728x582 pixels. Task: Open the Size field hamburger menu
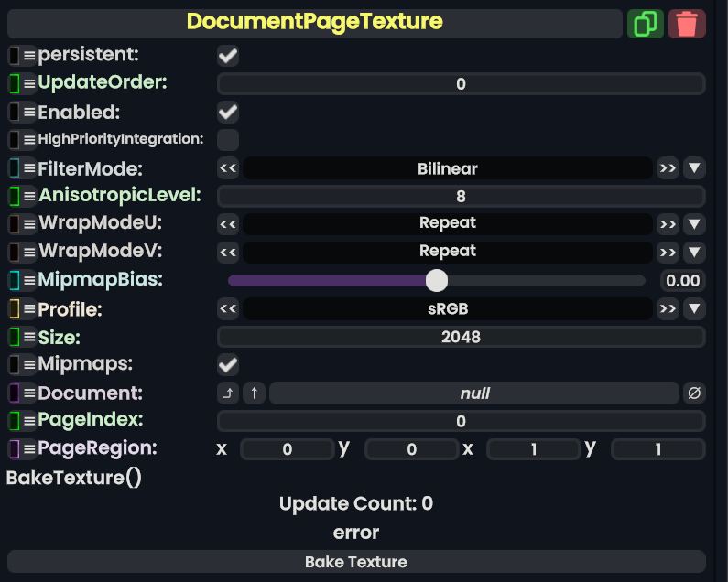click(29, 338)
